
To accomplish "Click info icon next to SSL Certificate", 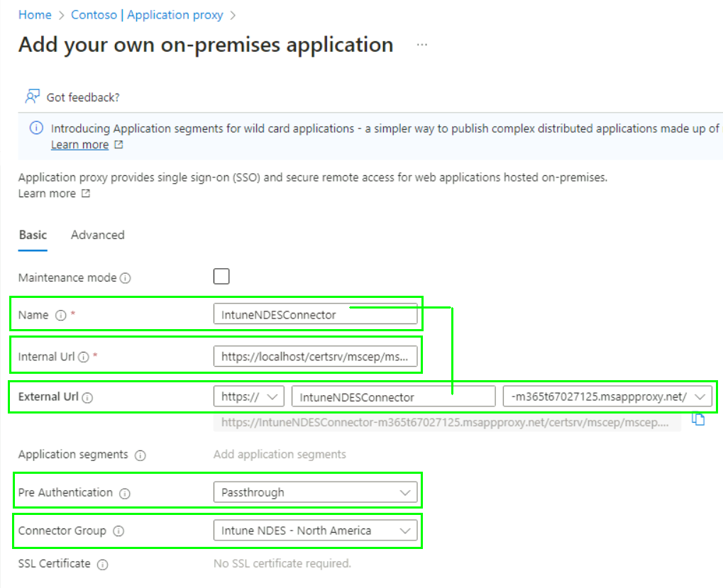I will [103, 565].
